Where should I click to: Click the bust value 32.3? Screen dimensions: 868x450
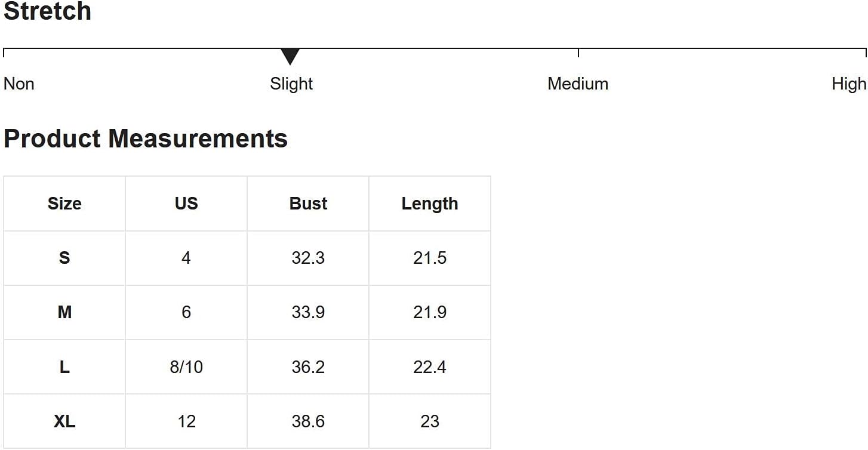tap(308, 258)
